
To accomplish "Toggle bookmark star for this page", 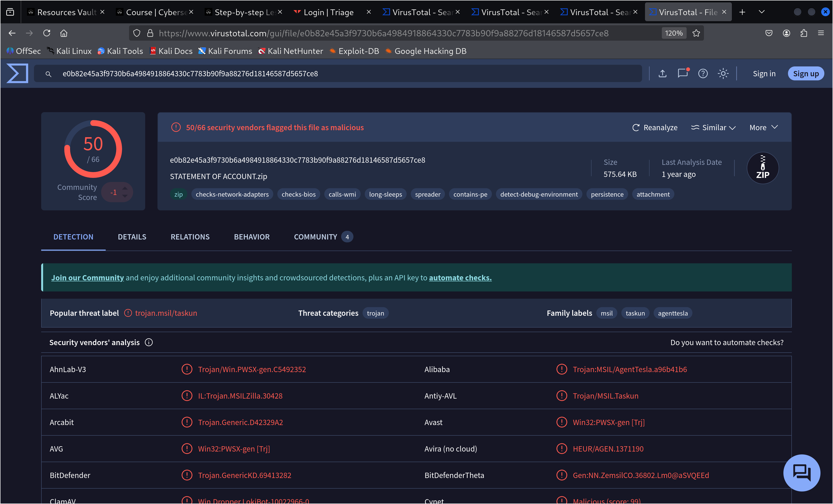I will tap(696, 33).
